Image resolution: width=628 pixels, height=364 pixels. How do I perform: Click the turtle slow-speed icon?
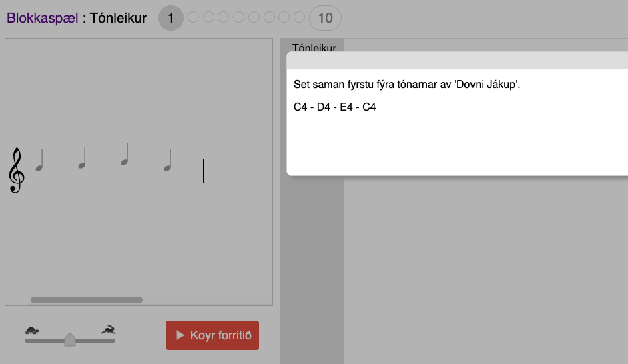click(x=32, y=330)
